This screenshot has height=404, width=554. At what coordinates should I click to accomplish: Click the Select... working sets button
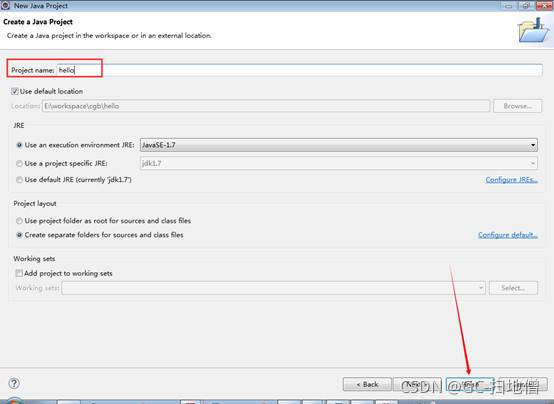pos(513,288)
